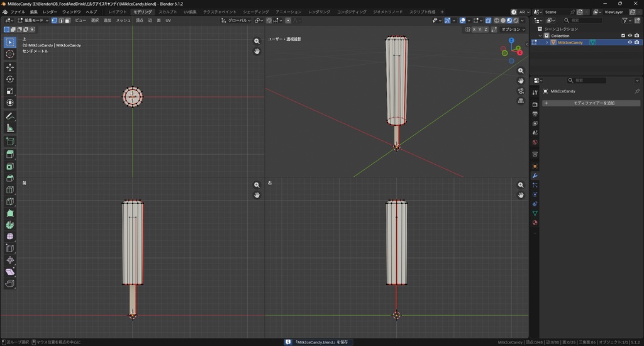This screenshot has height=346, width=644.
Task: Toggle X axis mesh mirror
Action: tap(474, 30)
